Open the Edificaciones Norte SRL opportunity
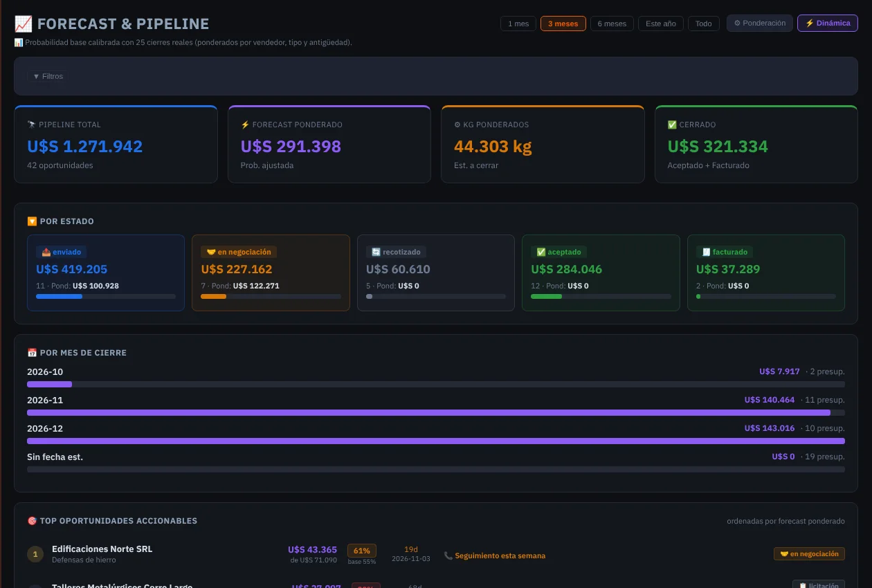The image size is (872, 588). point(102,549)
